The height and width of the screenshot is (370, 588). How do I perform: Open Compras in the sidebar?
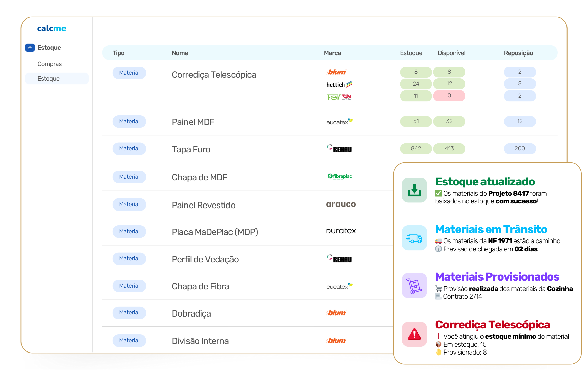click(x=49, y=64)
